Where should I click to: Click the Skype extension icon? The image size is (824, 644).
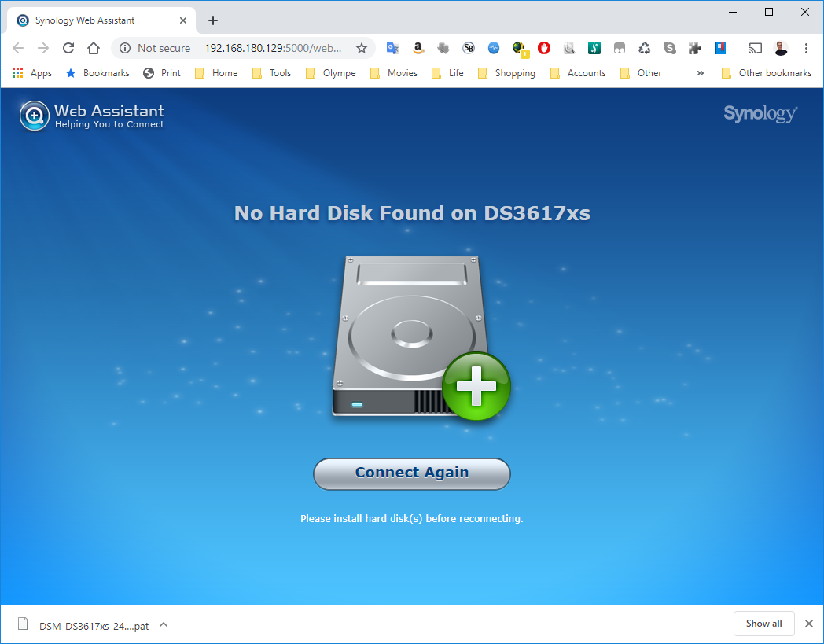pos(670,48)
